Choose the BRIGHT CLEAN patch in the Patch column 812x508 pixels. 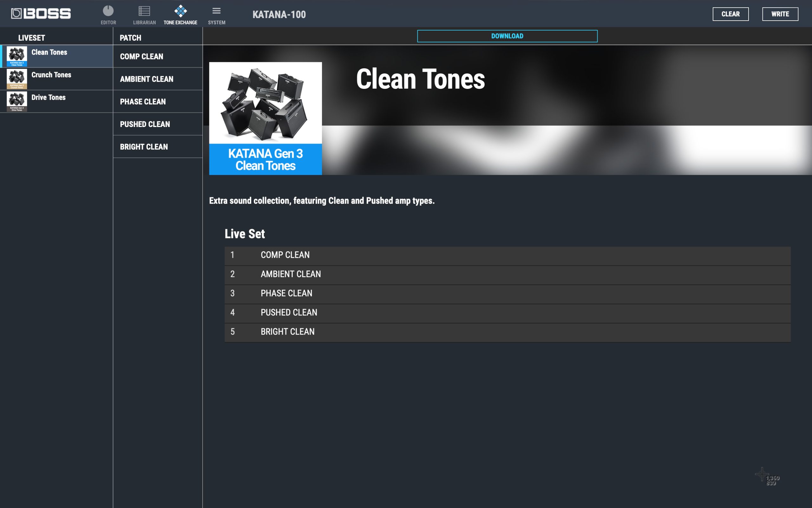pyautogui.click(x=158, y=146)
